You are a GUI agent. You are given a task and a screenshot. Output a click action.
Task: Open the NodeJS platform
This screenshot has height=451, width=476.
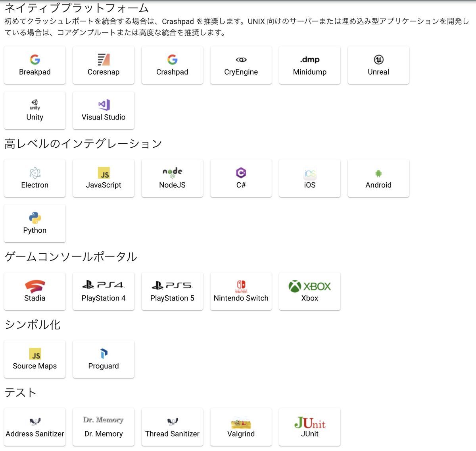(172, 178)
